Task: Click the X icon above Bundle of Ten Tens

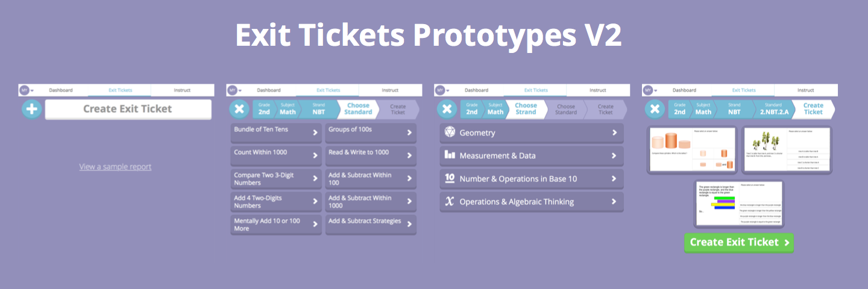Action: point(239,109)
